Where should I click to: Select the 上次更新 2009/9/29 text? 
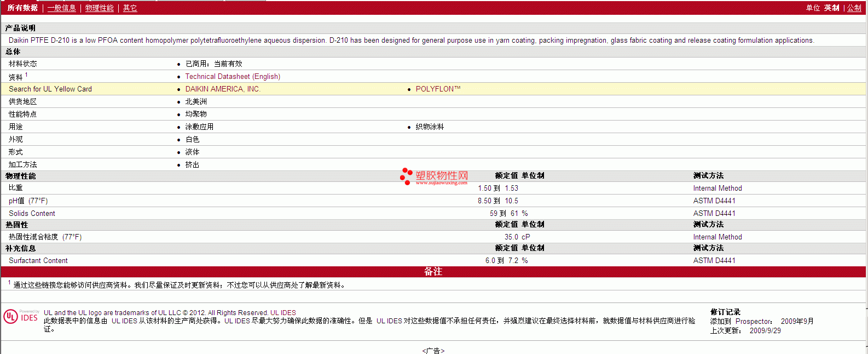745,330
